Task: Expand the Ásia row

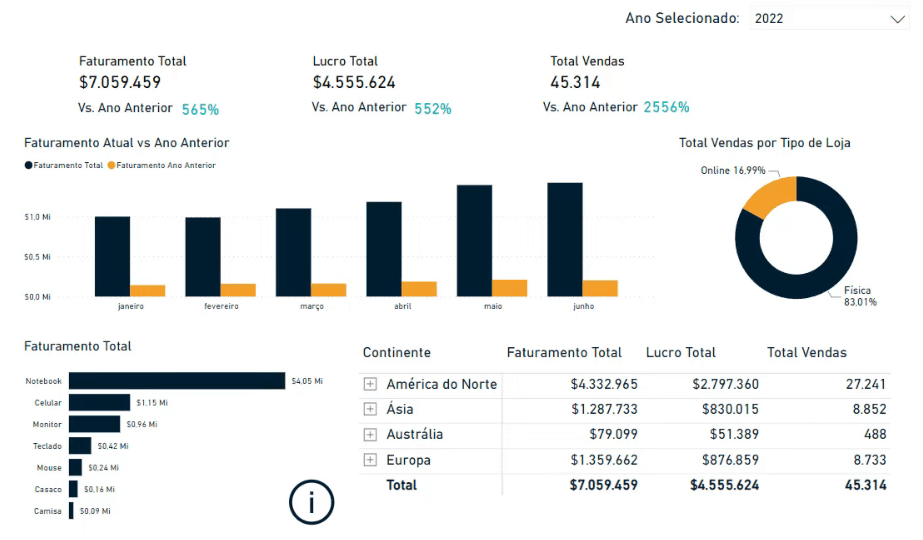Action: pyautogui.click(x=370, y=409)
